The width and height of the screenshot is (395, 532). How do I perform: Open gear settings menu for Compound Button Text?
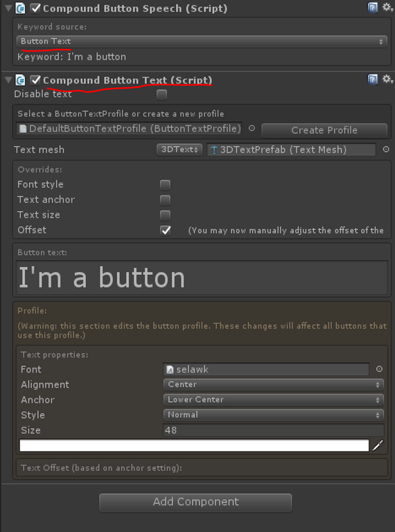pyautogui.click(x=387, y=80)
